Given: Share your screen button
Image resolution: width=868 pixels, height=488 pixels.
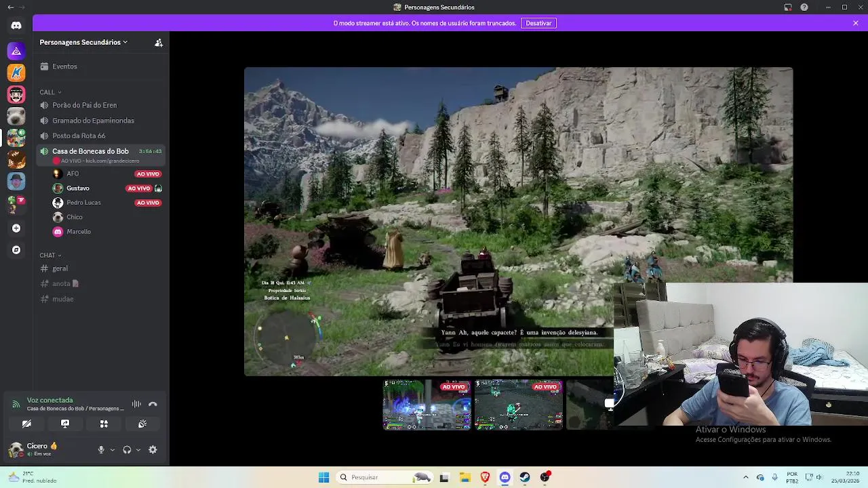Looking at the screenshot, I should [65, 424].
